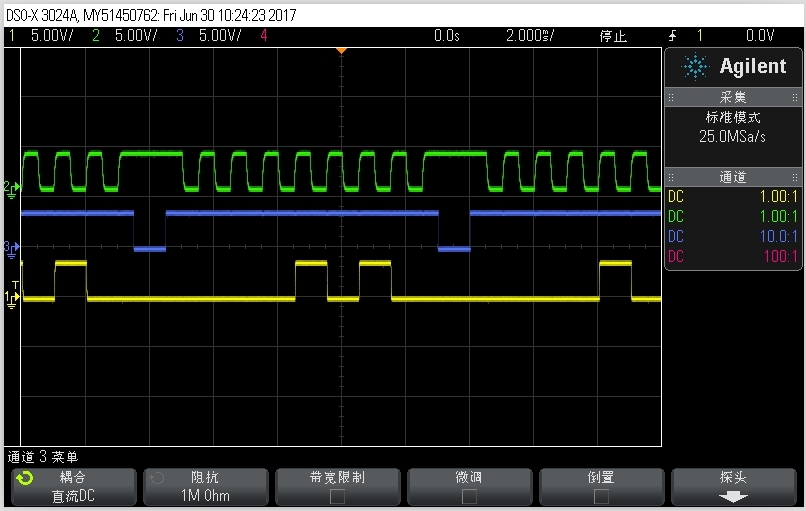This screenshot has height=511, width=806.
Task: Select channel 3 5.00V/ scale label
Action: tap(220, 35)
